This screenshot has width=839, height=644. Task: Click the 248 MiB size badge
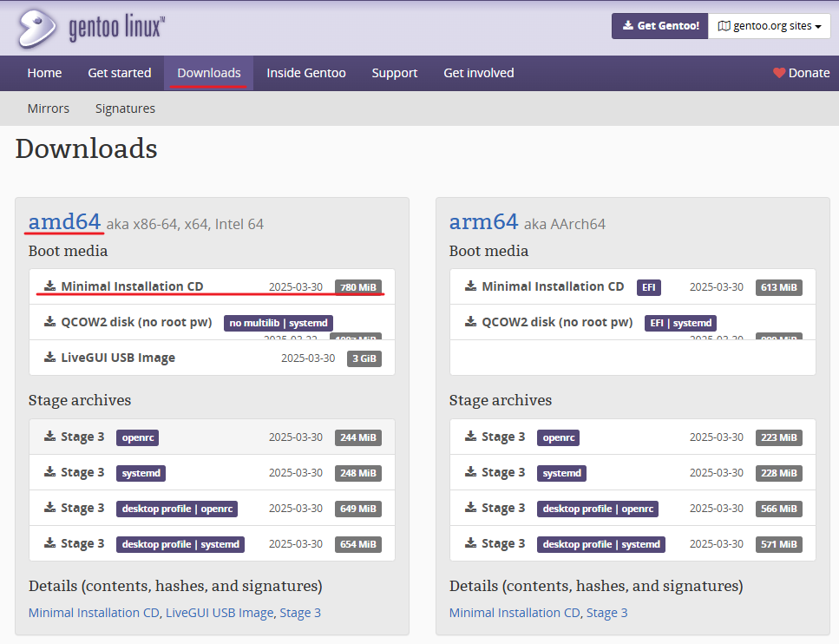(358, 473)
